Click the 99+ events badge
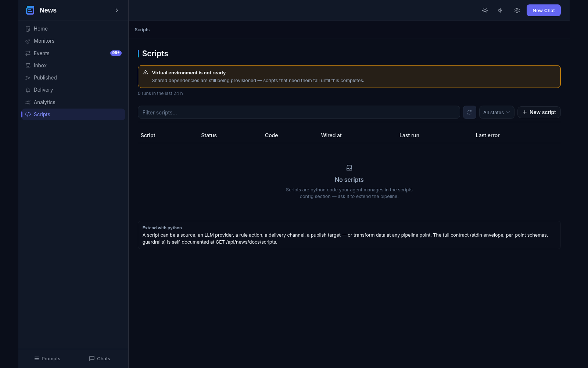Viewport: 588px width, 368px height. pyautogui.click(x=116, y=53)
